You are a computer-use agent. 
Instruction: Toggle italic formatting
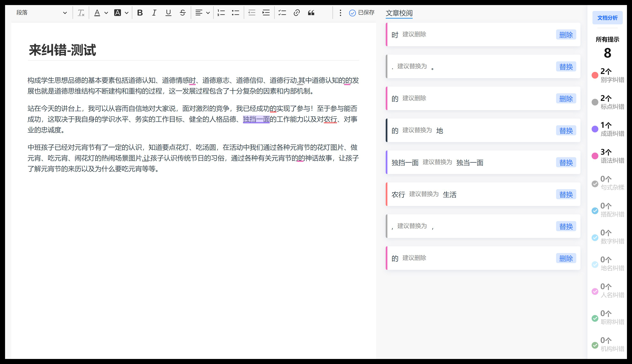154,13
